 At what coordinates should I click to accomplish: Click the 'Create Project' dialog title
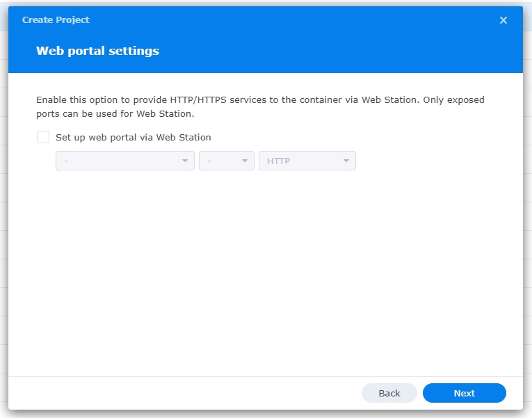click(x=56, y=20)
